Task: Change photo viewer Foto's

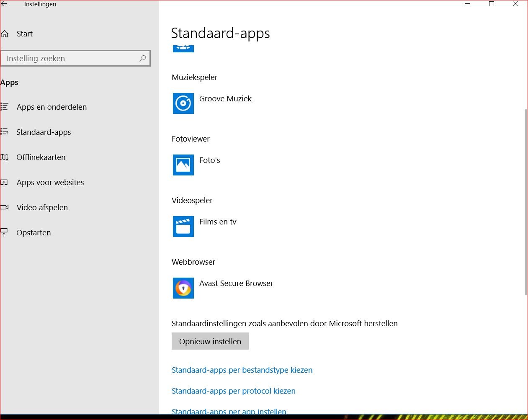Action: pos(210,160)
